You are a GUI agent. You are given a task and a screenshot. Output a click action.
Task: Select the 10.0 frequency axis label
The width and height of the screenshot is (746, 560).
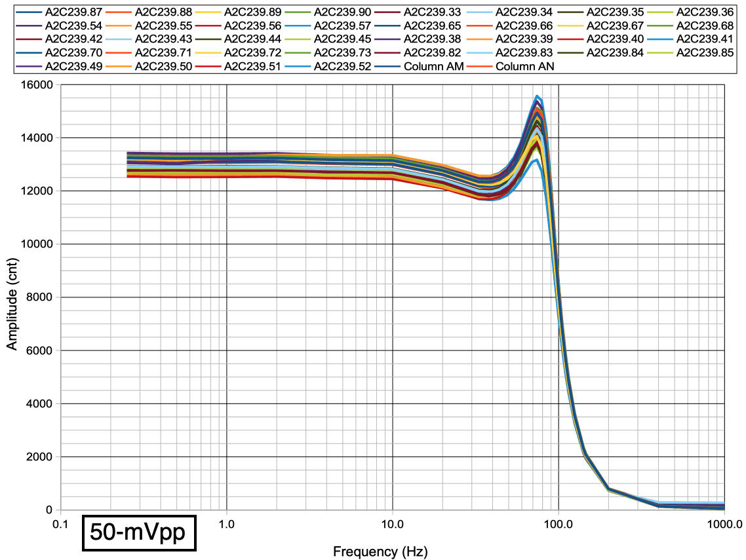[x=392, y=524]
